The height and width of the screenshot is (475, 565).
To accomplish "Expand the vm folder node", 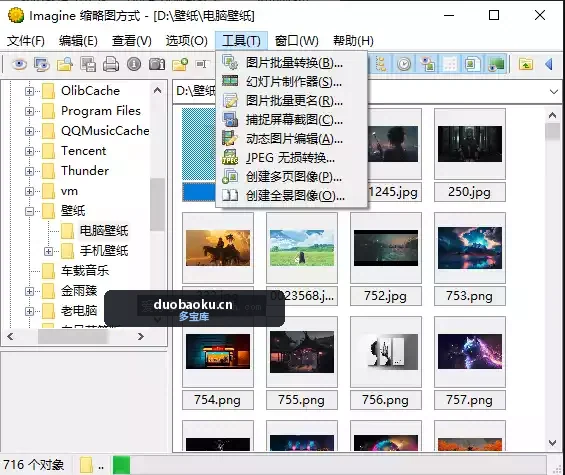I will 30,191.
